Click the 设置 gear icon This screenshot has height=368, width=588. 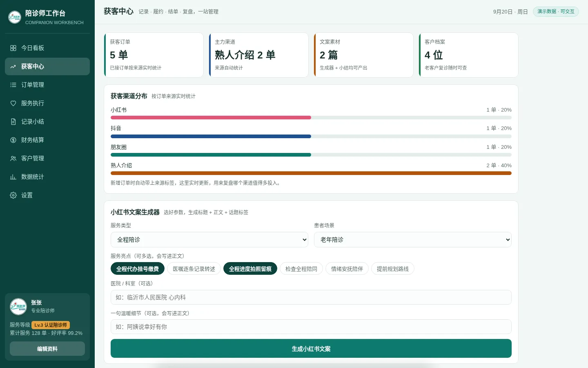point(13,195)
